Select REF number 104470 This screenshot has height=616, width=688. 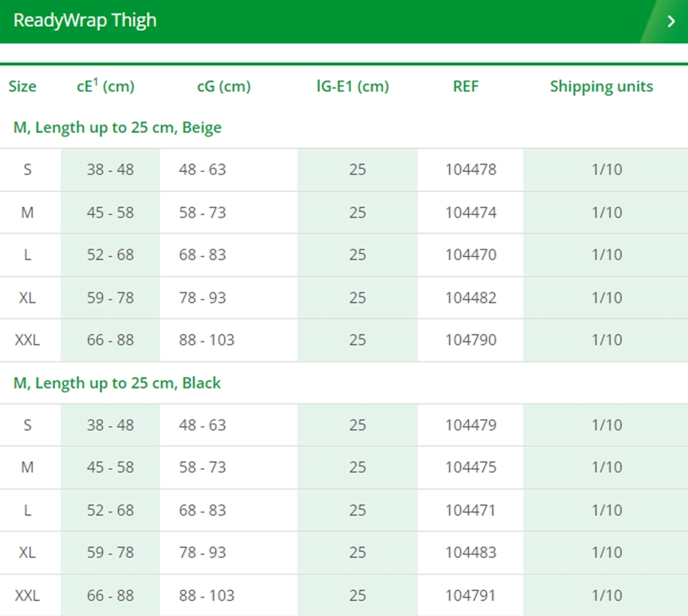coord(471,255)
